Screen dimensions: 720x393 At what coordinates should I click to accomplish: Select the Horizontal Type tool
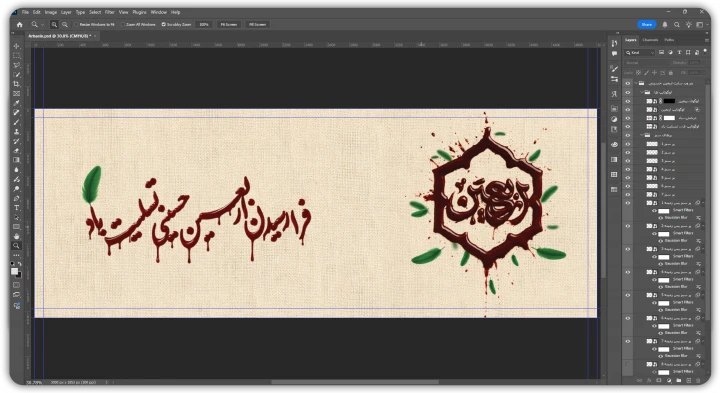point(17,208)
